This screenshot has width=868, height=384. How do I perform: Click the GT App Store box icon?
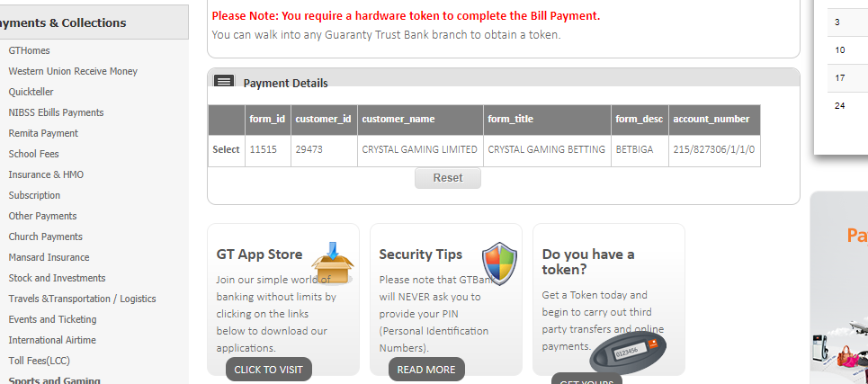click(x=332, y=263)
